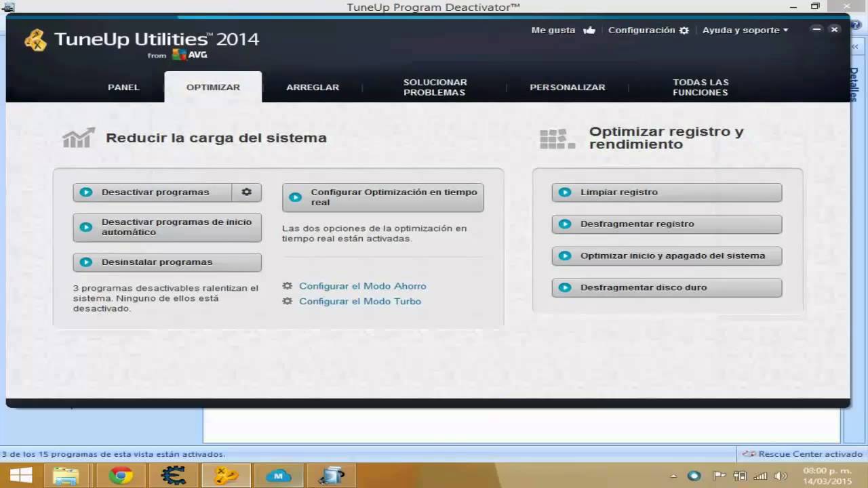Click the Program Deactivator title bar icon
Screen dimensions: 868x488
(x=8, y=7)
